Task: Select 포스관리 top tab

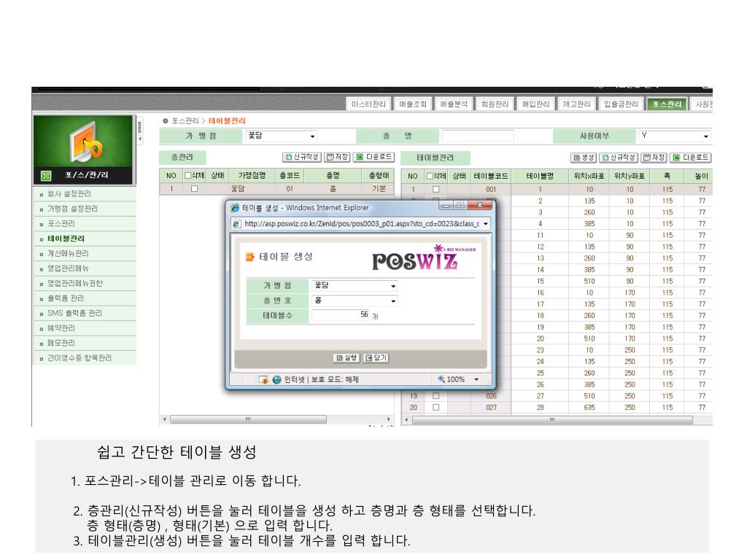Action: point(667,104)
